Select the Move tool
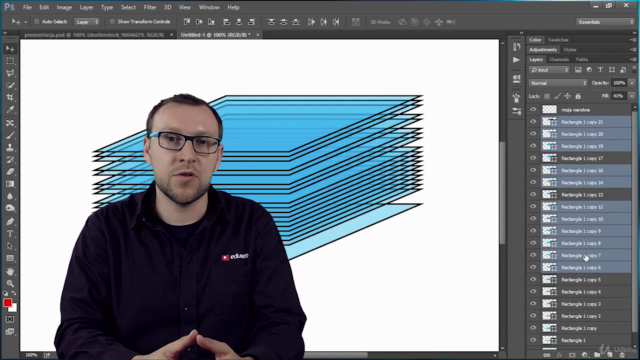Viewport: 640px width, 360px height. (10, 49)
